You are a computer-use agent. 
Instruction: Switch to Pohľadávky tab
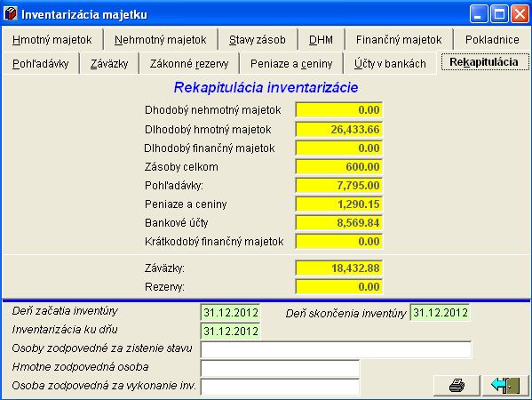click(x=40, y=63)
